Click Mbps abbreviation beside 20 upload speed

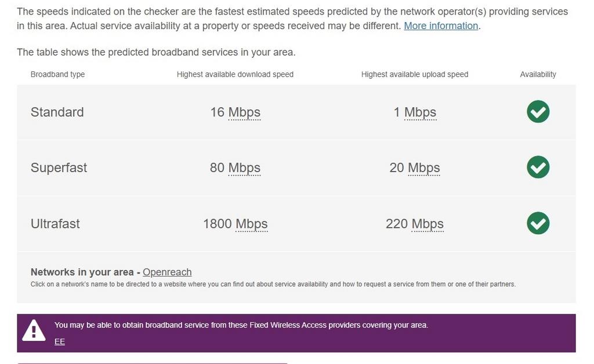(x=423, y=168)
